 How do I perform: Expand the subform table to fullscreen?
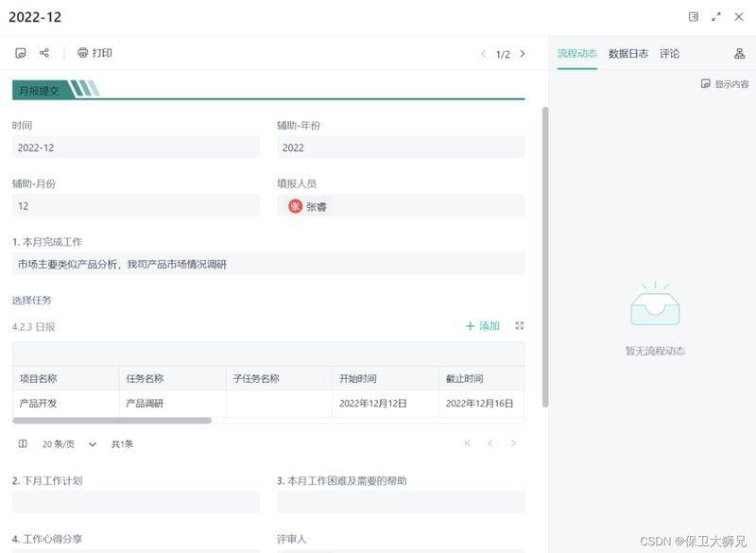(x=519, y=326)
